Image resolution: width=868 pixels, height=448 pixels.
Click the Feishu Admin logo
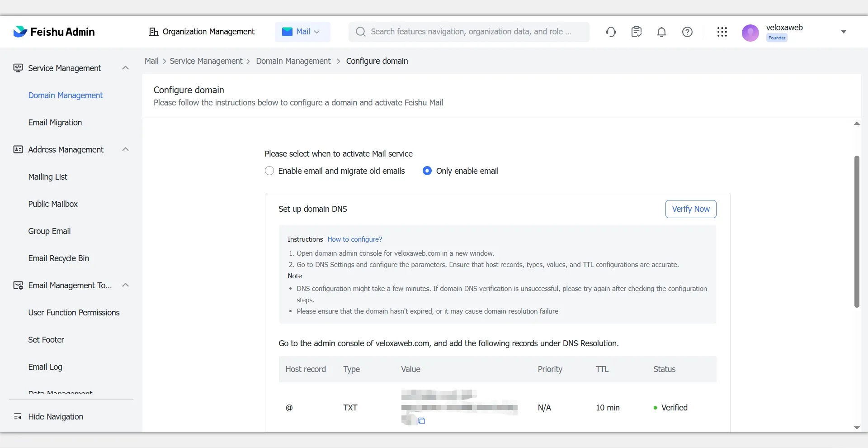[x=54, y=32]
